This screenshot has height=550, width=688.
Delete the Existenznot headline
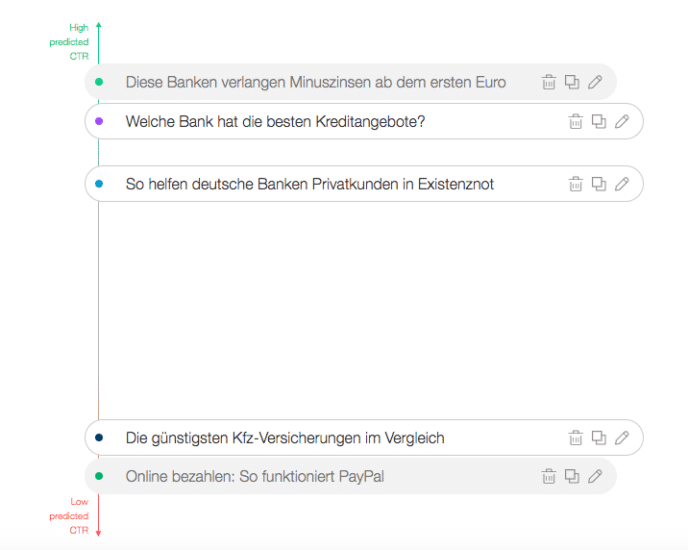tap(576, 184)
